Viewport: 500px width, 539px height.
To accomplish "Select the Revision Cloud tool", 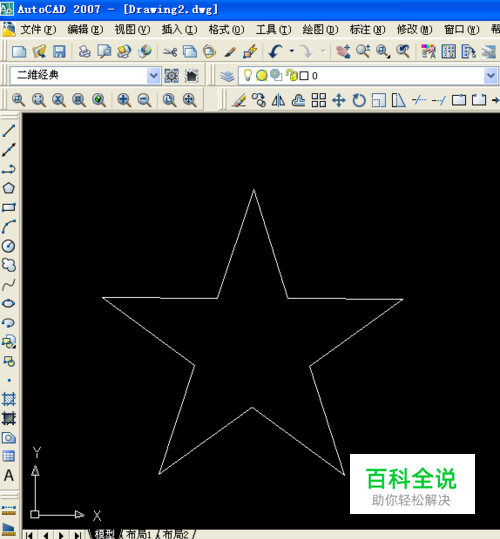I will [9, 265].
